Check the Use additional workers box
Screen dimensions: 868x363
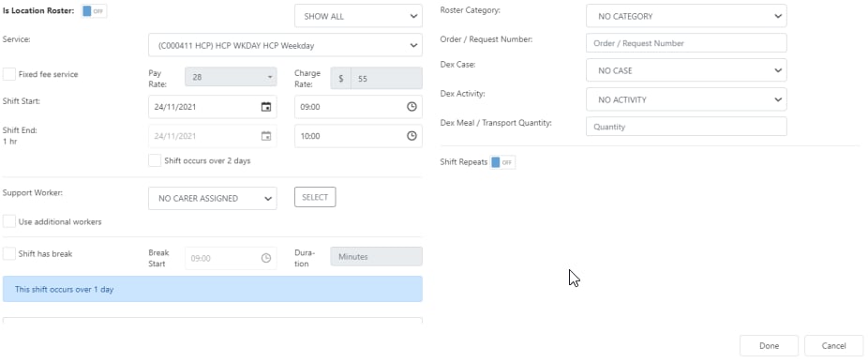pos(9,221)
